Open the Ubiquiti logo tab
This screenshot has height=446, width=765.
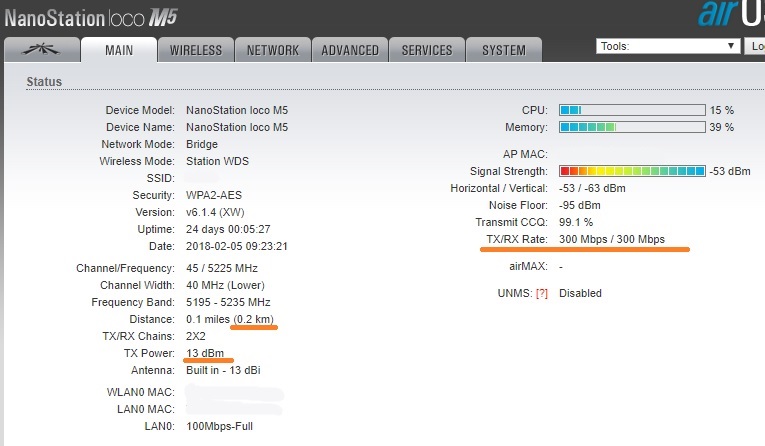click(x=41, y=50)
